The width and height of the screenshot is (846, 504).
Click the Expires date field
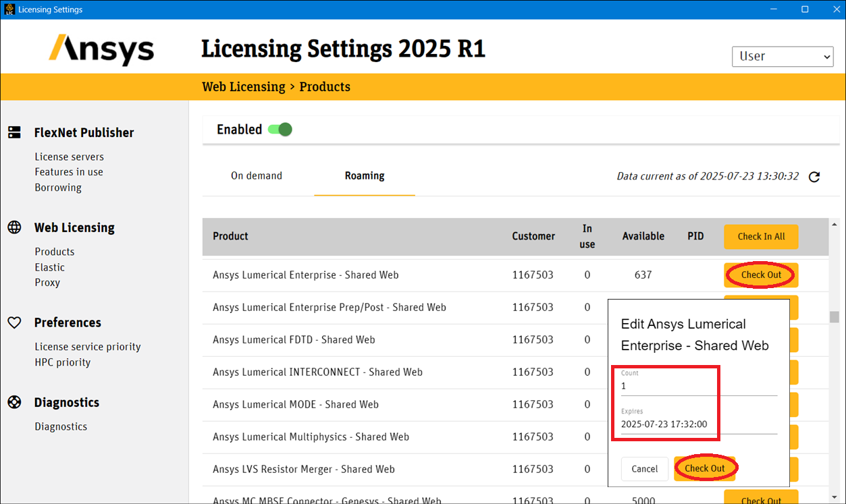(699, 424)
